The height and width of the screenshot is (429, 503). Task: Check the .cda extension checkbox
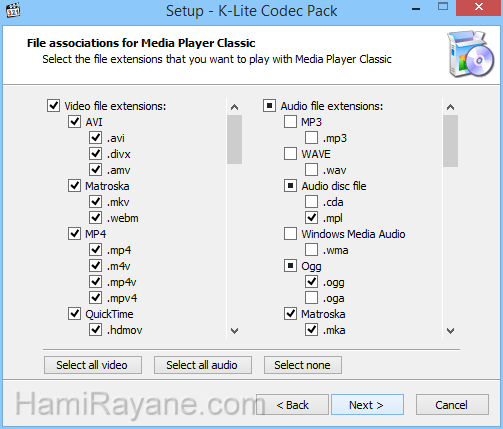pos(312,201)
